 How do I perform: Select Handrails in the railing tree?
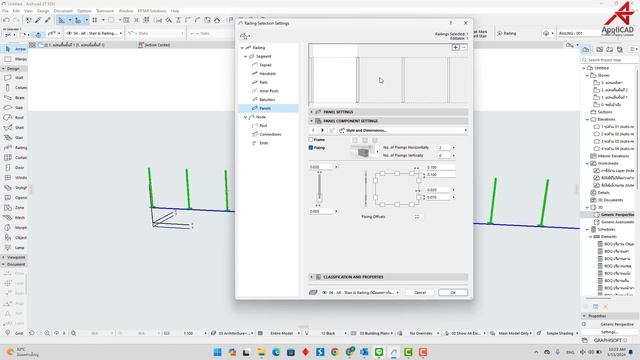pos(267,74)
